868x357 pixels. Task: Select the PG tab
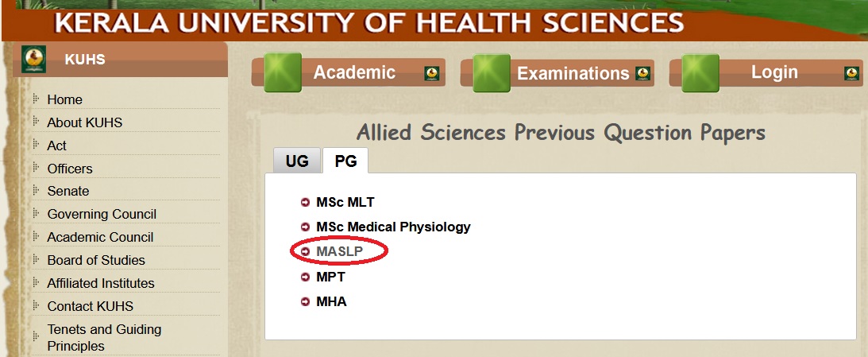345,161
